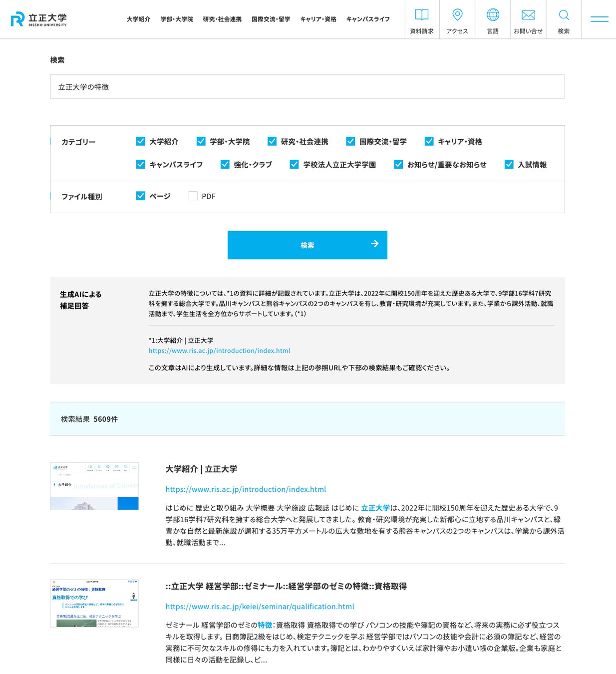Viewport: 616px width, 674px height.
Task: Go to the 立正大学 logo home
Action: tap(38, 19)
